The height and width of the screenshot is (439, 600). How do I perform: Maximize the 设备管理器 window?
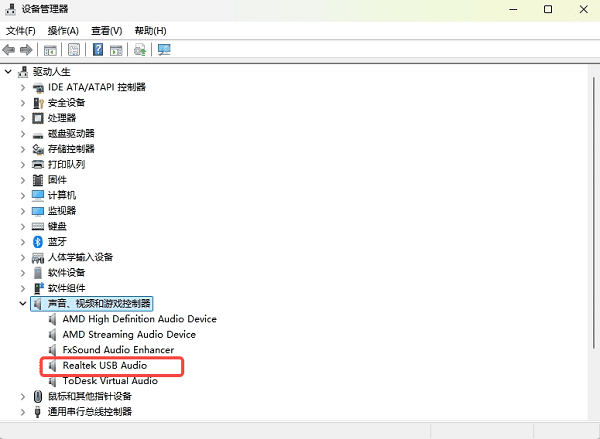coord(548,9)
